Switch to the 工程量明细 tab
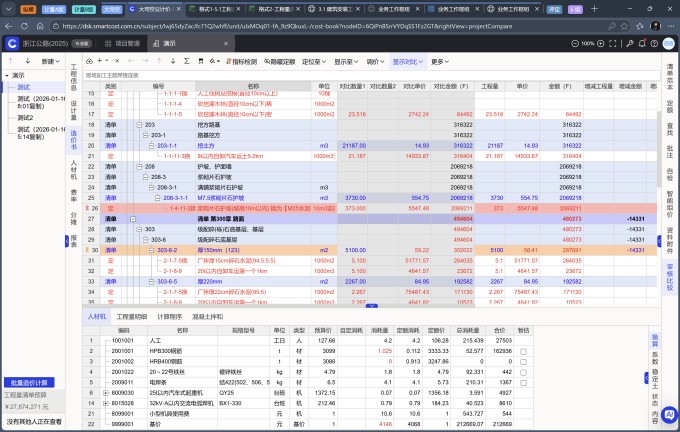This screenshot has width=680, height=432. 132,316
